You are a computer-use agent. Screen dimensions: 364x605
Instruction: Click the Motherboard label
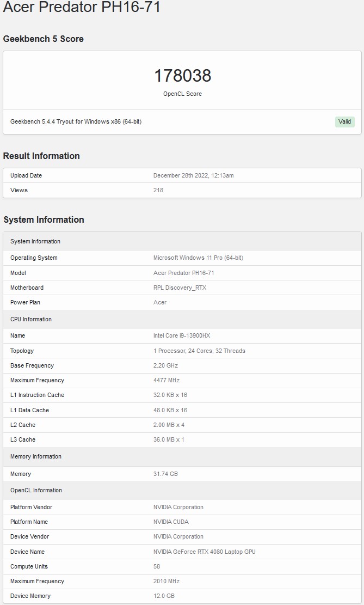click(27, 288)
